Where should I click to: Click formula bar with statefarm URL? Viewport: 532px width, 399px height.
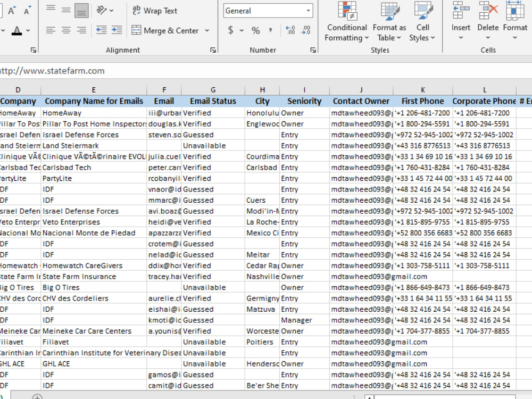[x=266, y=71]
